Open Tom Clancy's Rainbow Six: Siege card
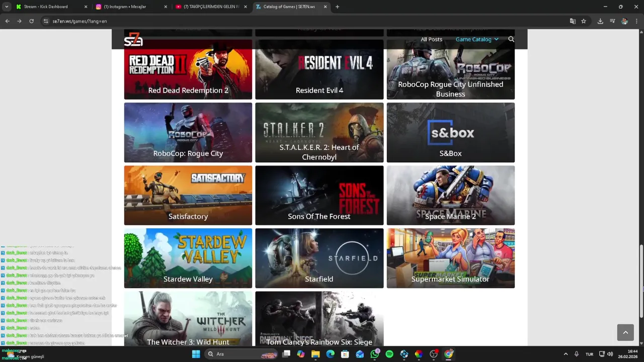 tap(319, 319)
